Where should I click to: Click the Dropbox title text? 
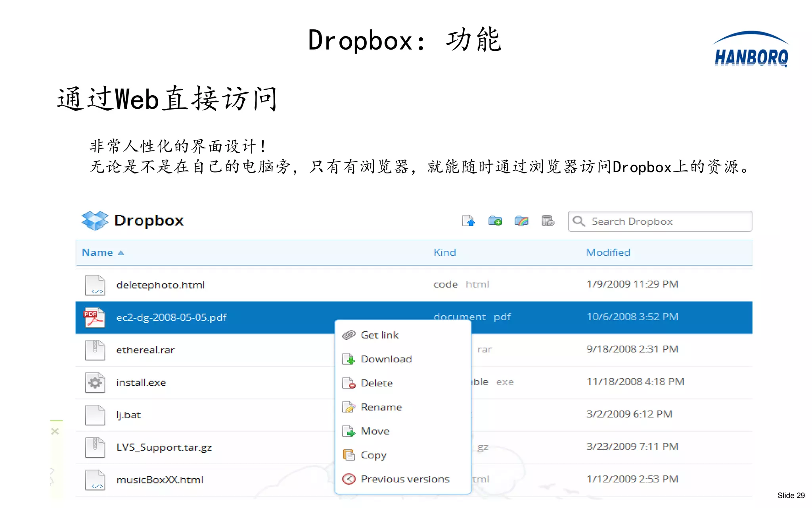click(149, 221)
